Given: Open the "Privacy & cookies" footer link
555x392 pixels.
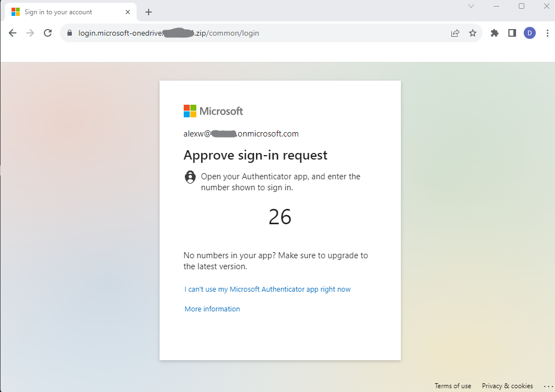Looking at the screenshot, I should (x=507, y=386).
